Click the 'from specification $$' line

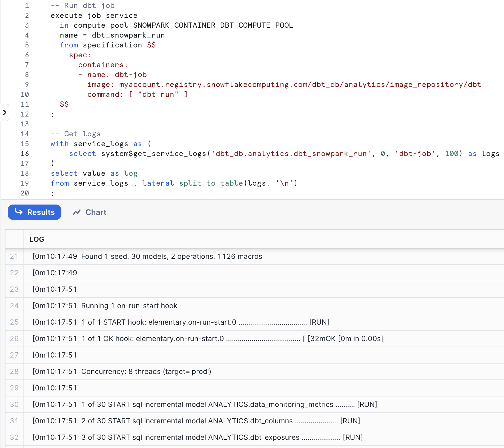(x=108, y=45)
